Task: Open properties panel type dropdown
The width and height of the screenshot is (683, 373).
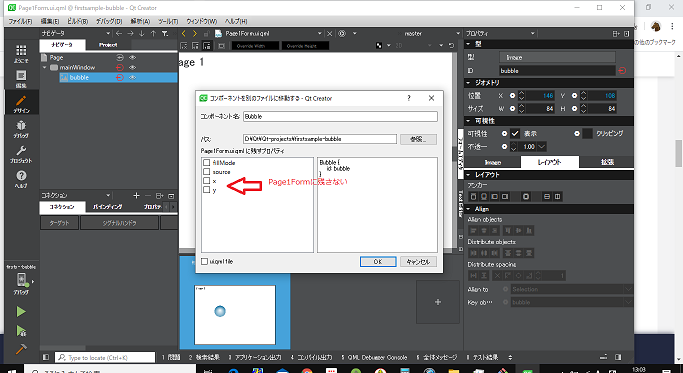Action: coord(532,34)
